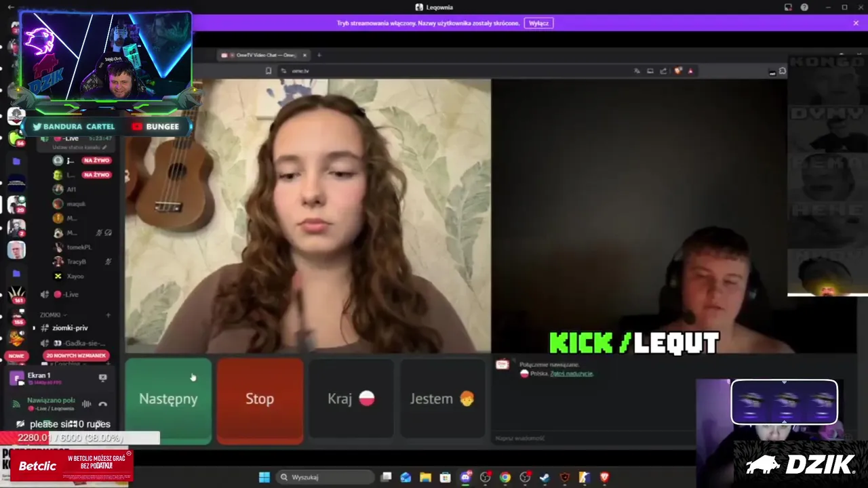The width and height of the screenshot is (868, 488).
Task: Open the Discord inbox icon in title bar
Action: (788, 7)
